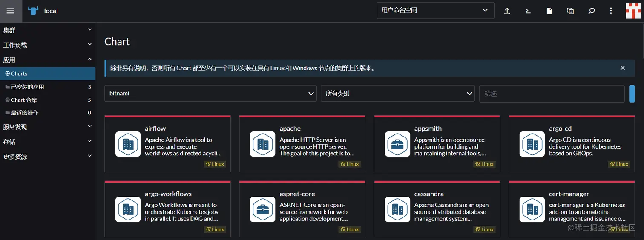Click the blue button beside filter field
This screenshot has width=644, height=240.
632,94
